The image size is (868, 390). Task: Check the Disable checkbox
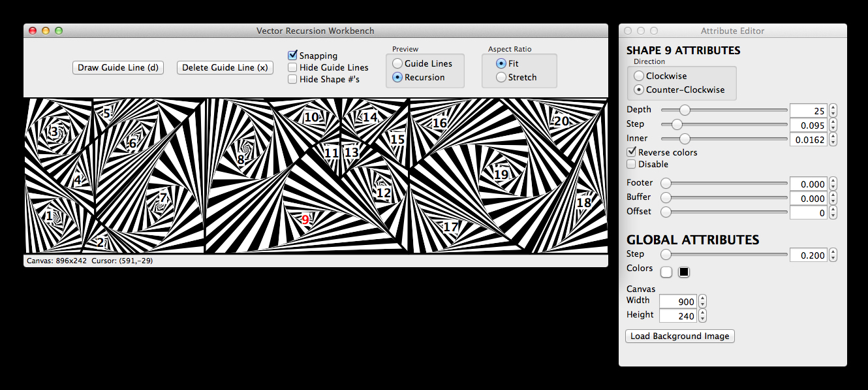click(632, 164)
